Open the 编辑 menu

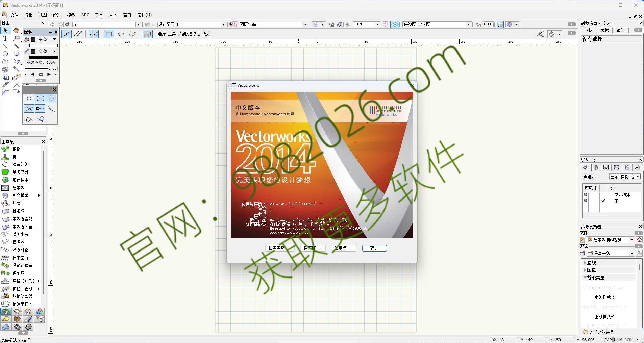pyautogui.click(x=28, y=15)
